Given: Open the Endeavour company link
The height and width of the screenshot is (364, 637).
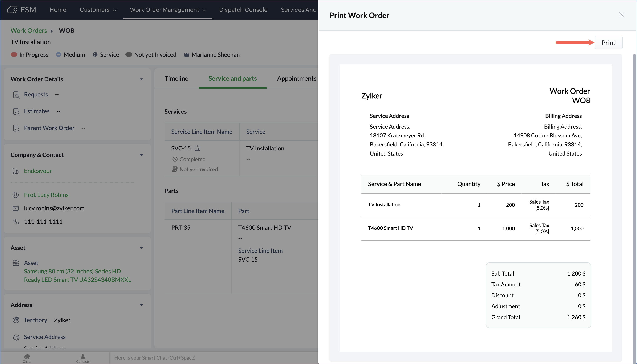Looking at the screenshot, I should 38,171.
